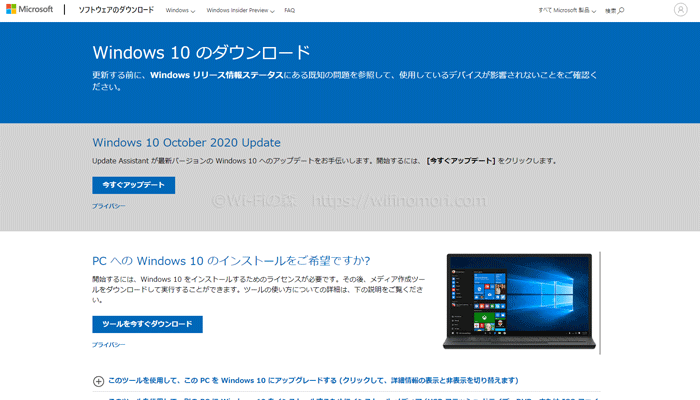700x400 pixels.
Task: Expand the Windows Insider Preview menu
Action: (240, 10)
